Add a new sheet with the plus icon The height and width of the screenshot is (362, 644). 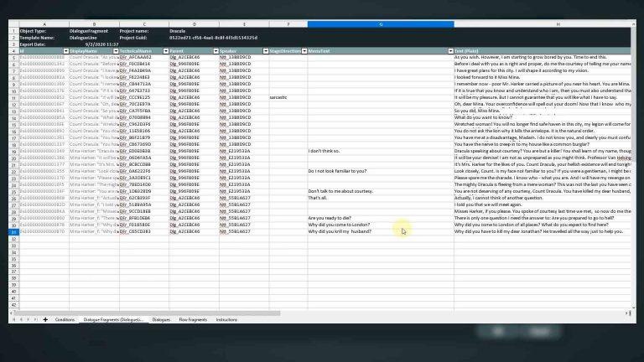click(x=45, y=319)
